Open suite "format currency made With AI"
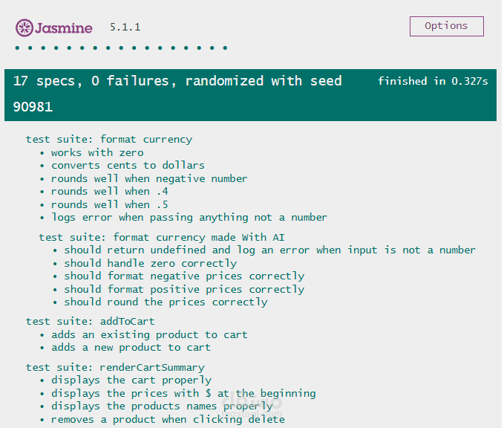 (x=161, y=238)
